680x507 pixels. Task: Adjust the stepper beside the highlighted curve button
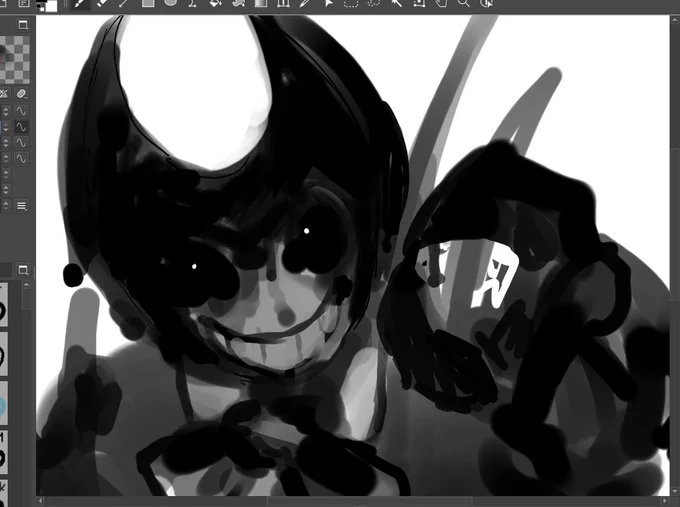(6, 127)
